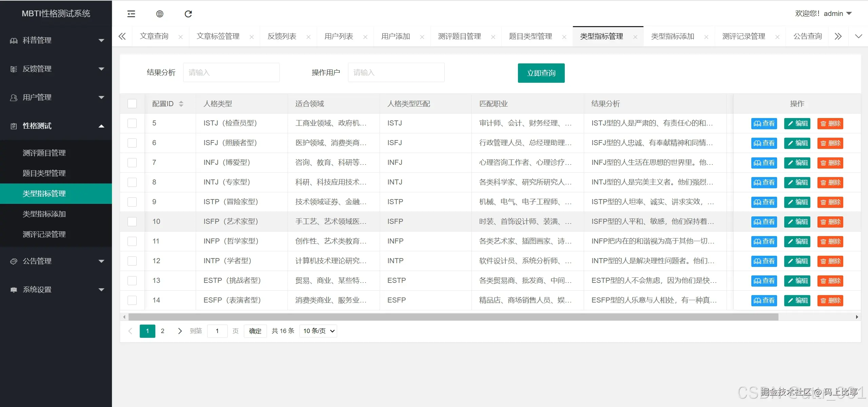Click the 立即查询 search button
868x407 pixels.
[x=541, y=73]
